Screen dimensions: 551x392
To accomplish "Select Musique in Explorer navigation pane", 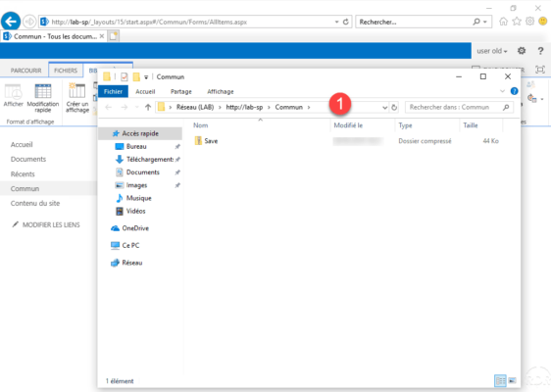I will pyautogui.click(x=140, y=198).
